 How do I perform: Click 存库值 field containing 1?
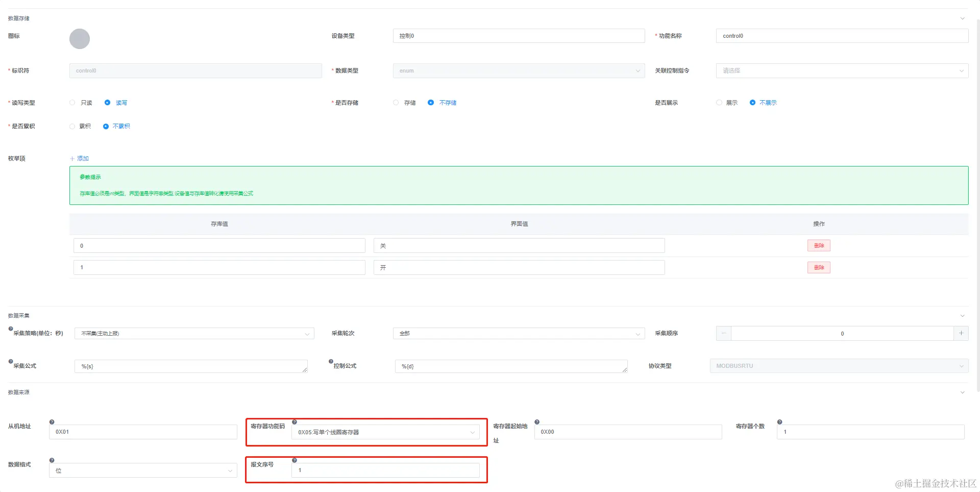pyautogui.click(x=219, y=267)
